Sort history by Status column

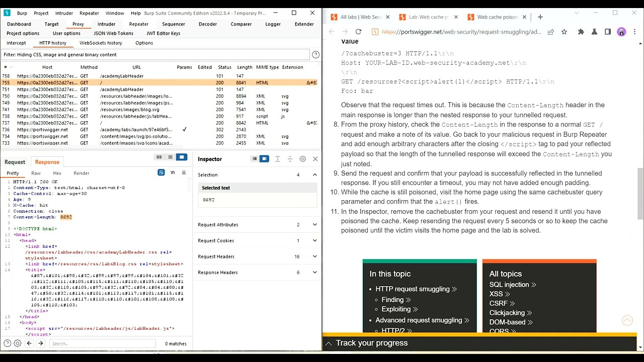coord(224,67)
